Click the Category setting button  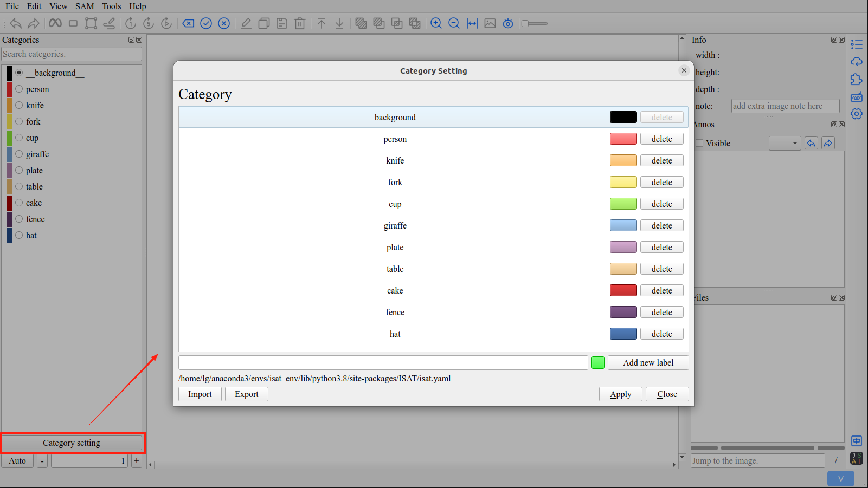tap(72, 443)
